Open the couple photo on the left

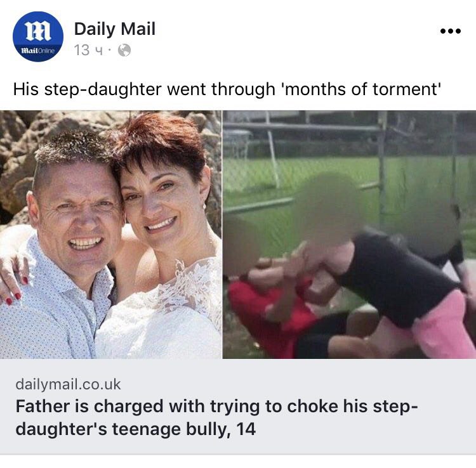(110, 235)
